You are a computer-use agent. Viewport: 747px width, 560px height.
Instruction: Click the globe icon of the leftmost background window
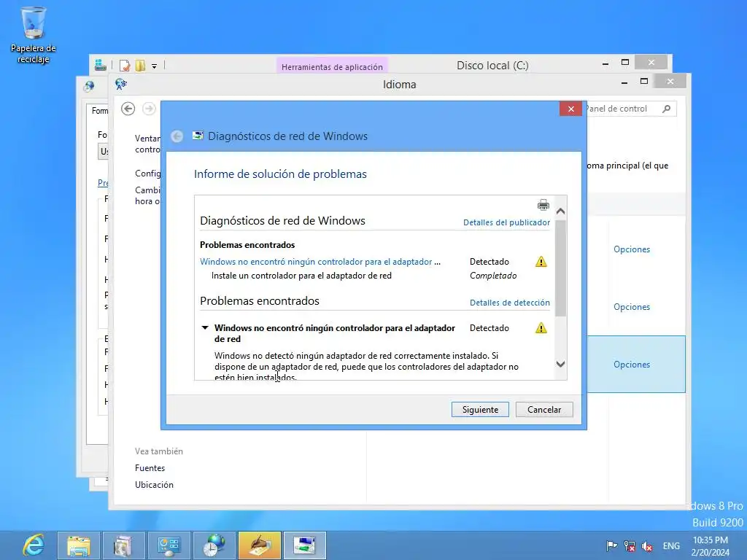coord(89,86)
